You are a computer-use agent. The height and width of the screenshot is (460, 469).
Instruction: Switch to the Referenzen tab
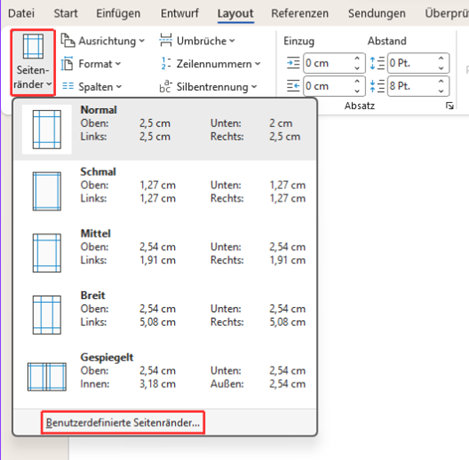[x=300, y=13]
